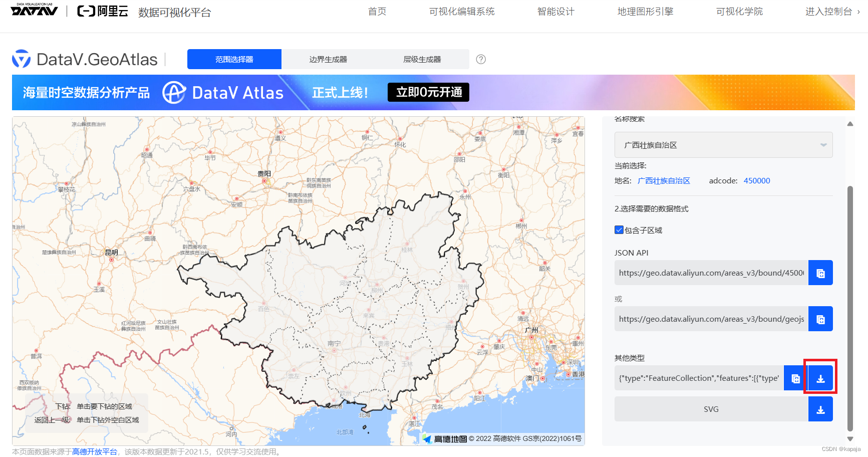The image size is (868, 457).
Task: Click 玉林 area on the map
Action: coord(407,364)
